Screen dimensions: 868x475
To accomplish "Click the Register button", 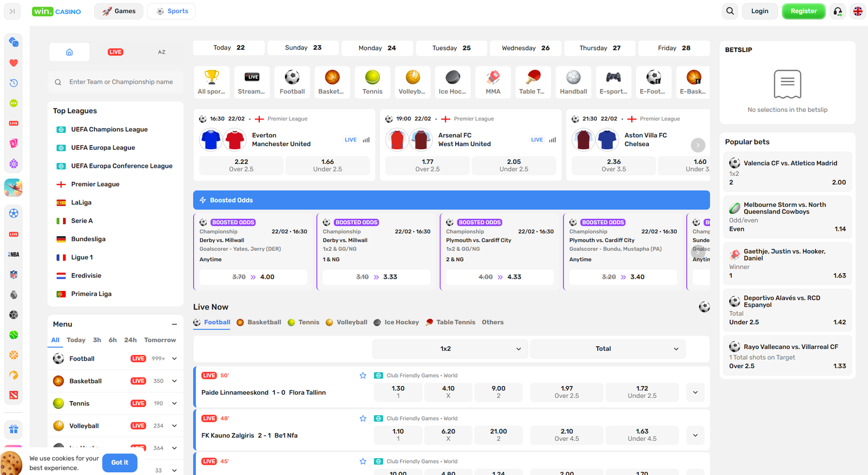I will [x=803, y=11].
